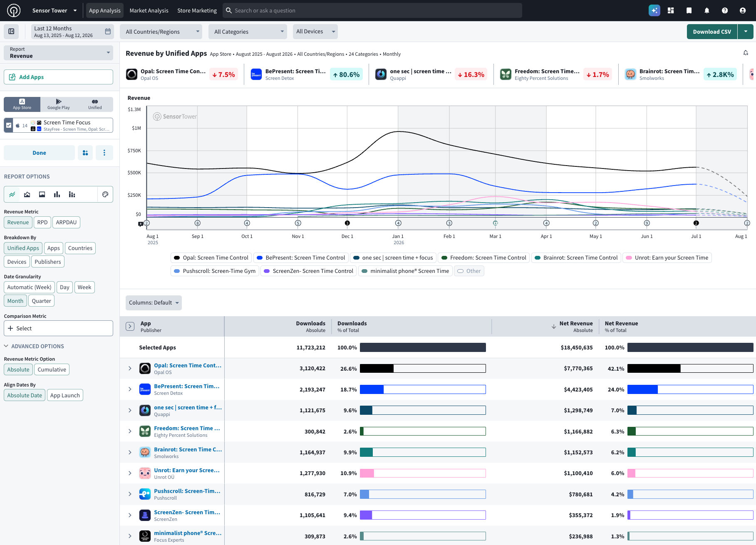Click the add app group icon

[85, 153]
